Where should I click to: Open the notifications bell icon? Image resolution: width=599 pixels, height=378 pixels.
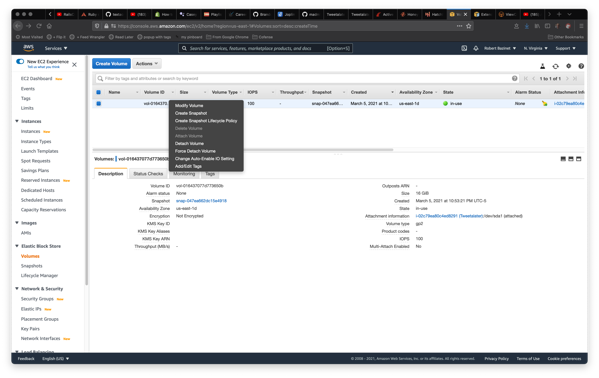coord(476,48)
